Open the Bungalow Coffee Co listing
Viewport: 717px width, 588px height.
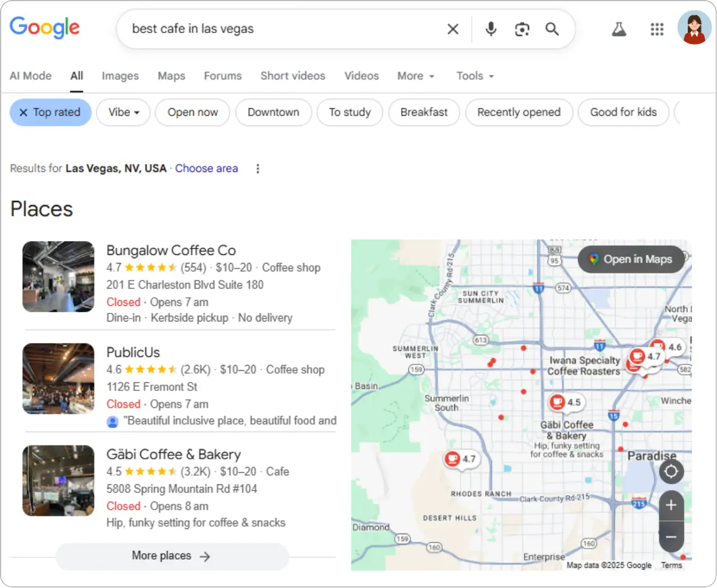(171, 250)
